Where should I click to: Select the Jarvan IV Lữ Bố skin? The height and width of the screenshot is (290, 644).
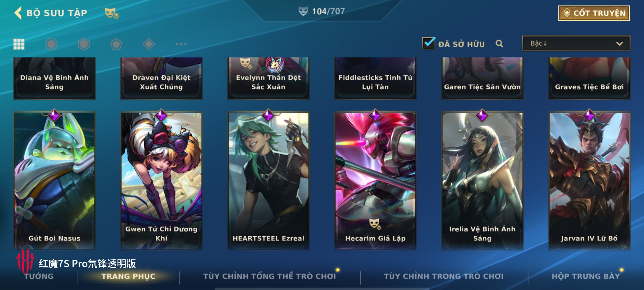tap(589, 181)
